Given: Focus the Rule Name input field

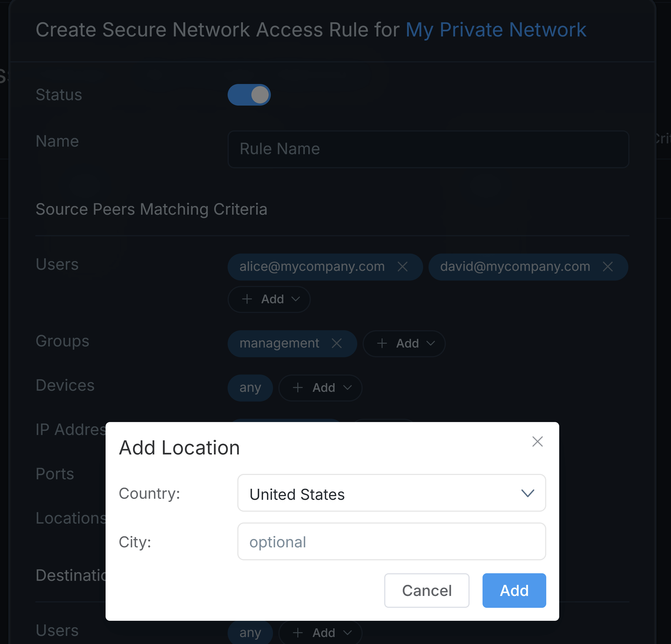Looking at the screenshot, I should [428, 149].
